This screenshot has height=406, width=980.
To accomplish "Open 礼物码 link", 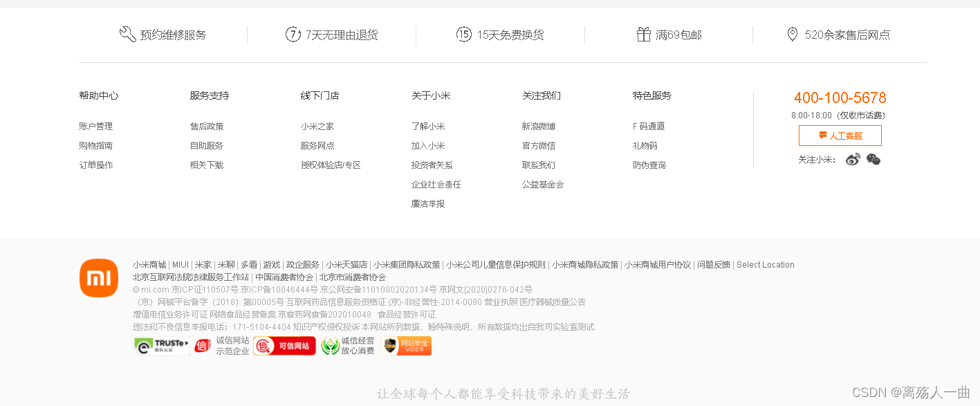I will (x=645, y=146).
